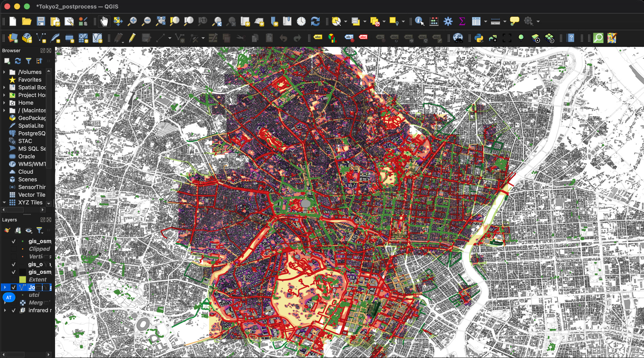Toggle editing with the yellow pencil icon
644x358 pixels.
(132, 38)
